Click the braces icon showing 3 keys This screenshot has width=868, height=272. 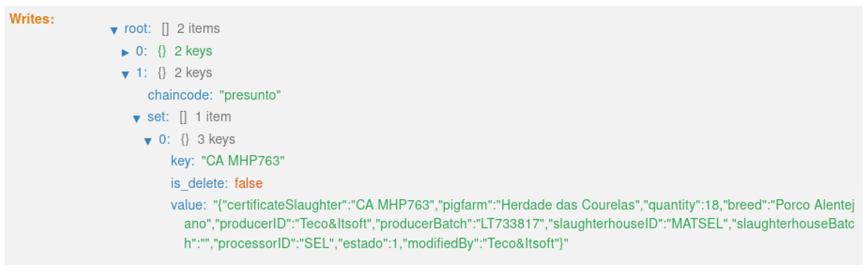185,139
